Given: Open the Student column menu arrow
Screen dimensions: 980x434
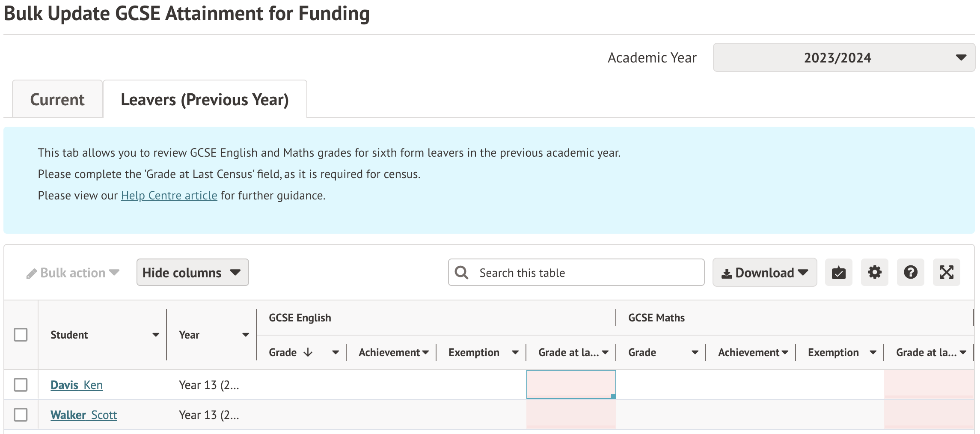Looking at the screenshot, I should tap(156, 335).
